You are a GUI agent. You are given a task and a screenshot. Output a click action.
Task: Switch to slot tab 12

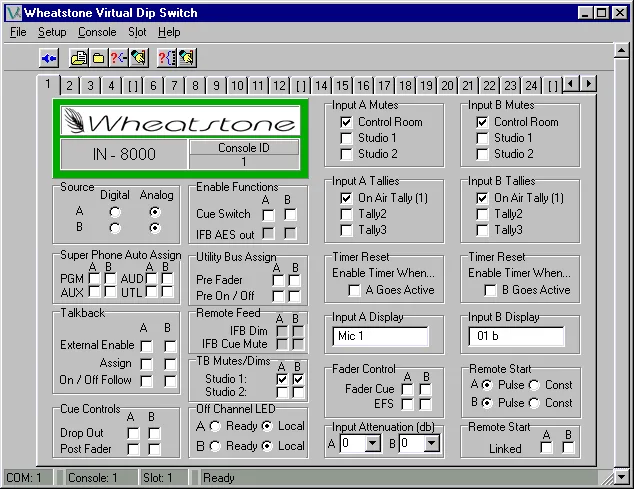pyautogui.click(x=279, y=85)
